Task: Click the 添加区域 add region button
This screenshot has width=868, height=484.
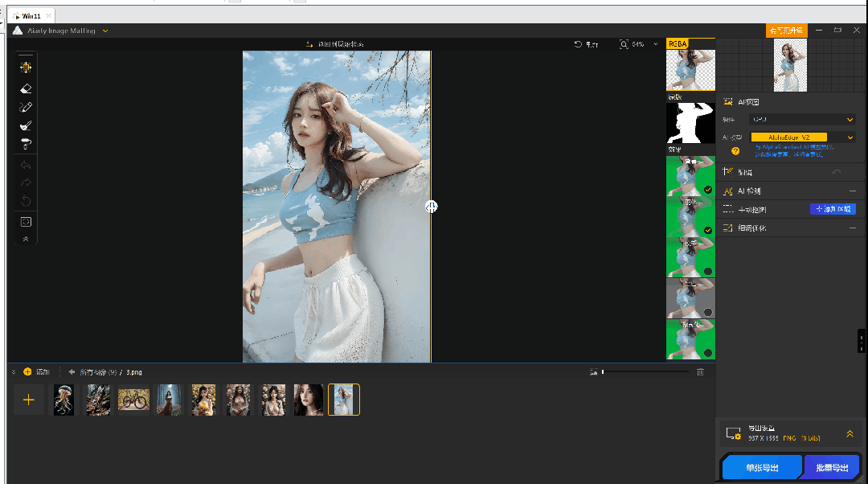Action: pos(833,208)
